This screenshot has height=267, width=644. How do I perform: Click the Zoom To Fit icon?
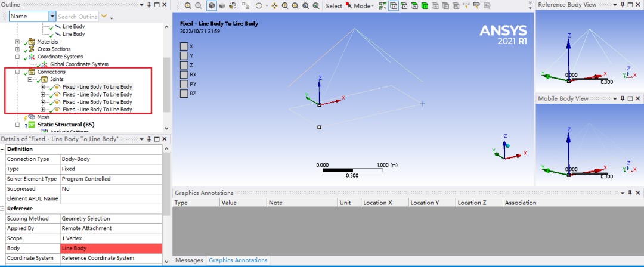click(305, 6)
